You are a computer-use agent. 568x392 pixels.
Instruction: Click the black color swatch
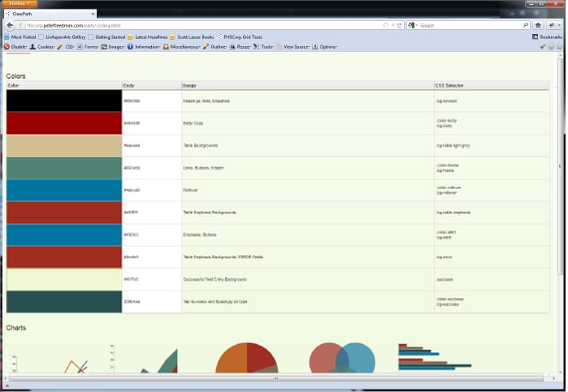(x=64, y=101)
